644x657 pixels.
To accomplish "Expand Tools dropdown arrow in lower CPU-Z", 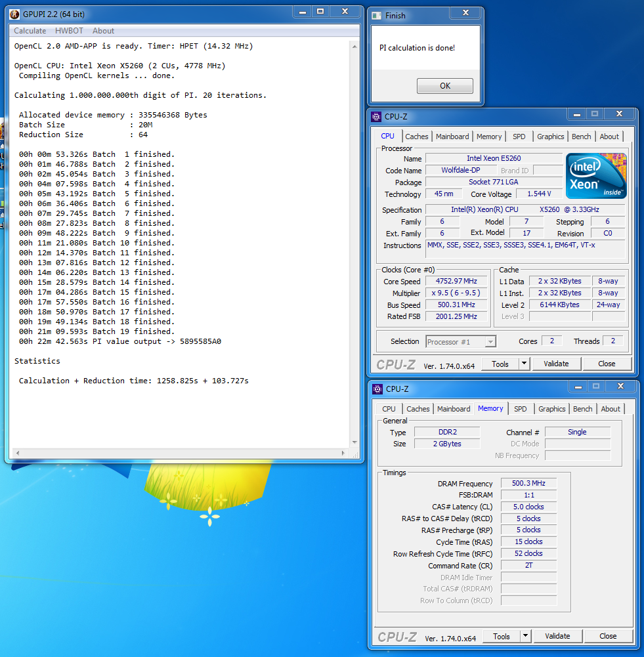I will coord(525,636).
